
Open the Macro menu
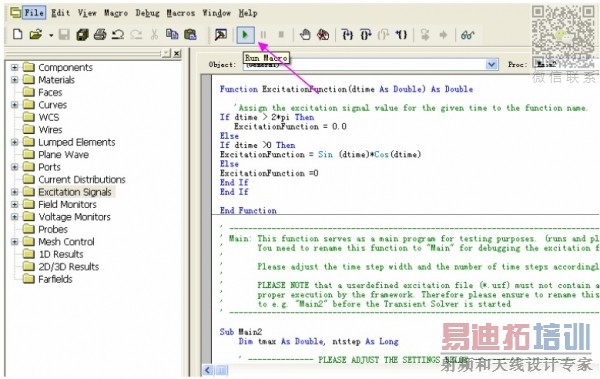click(116, 13)
